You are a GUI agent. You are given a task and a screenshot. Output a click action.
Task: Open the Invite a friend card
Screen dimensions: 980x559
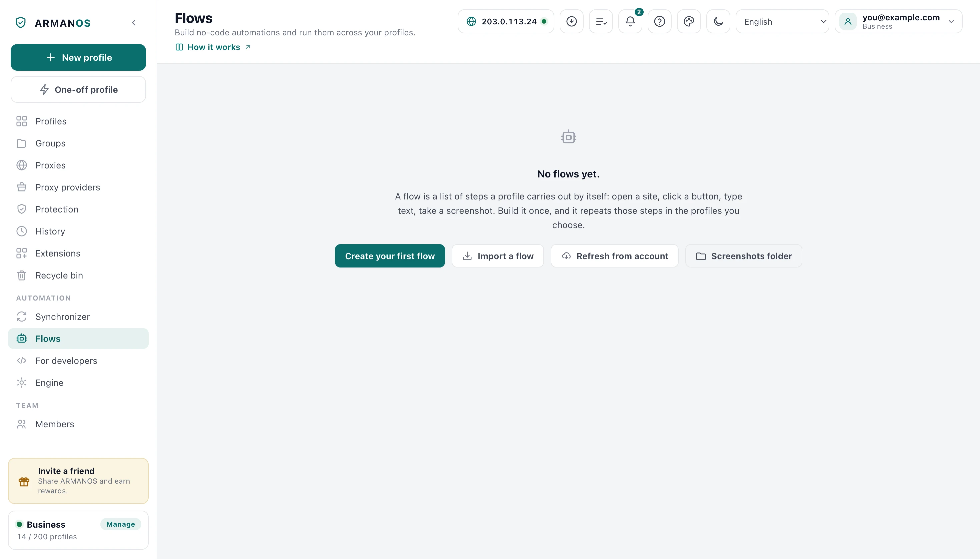pyautogui.click(x=78, y=481)
